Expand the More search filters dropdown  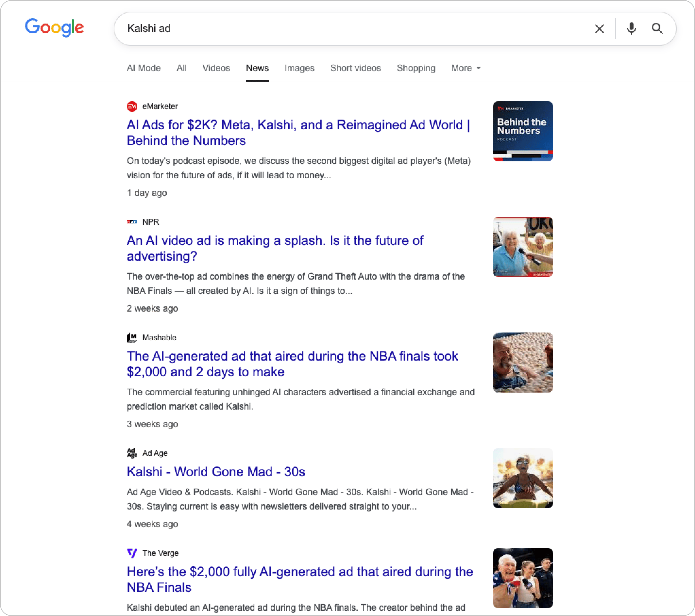tap(466, 68)
